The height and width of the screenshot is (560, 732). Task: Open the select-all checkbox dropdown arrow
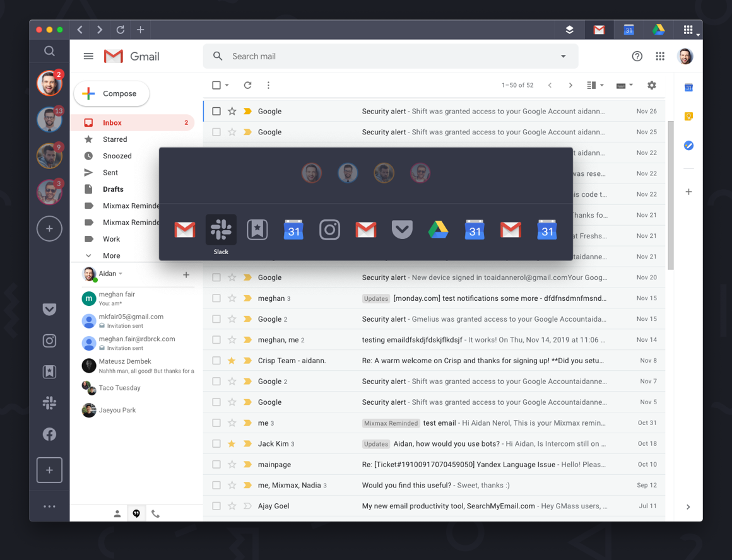[x=227, y=85]
